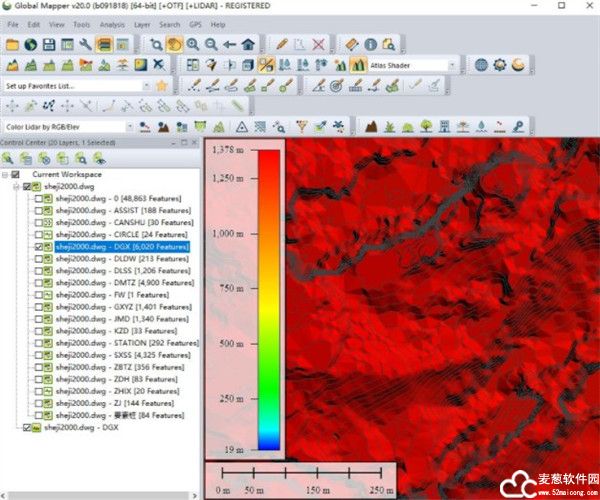This screenshot has height=500, width=600.
Task: Uncheck the shej2000.dwg - DGX 6,020 Features layer
Action: tap(38, 246)
